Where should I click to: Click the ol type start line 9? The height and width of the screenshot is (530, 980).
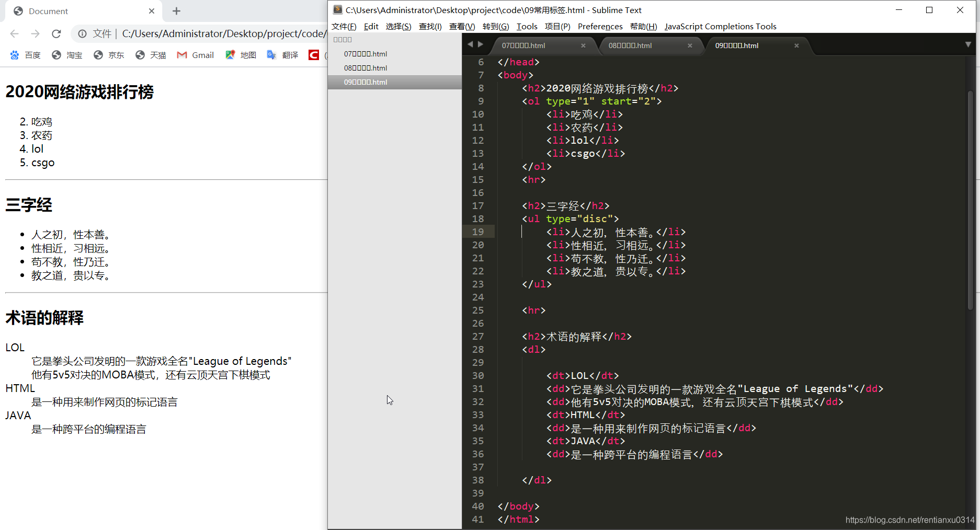point(591,101)
